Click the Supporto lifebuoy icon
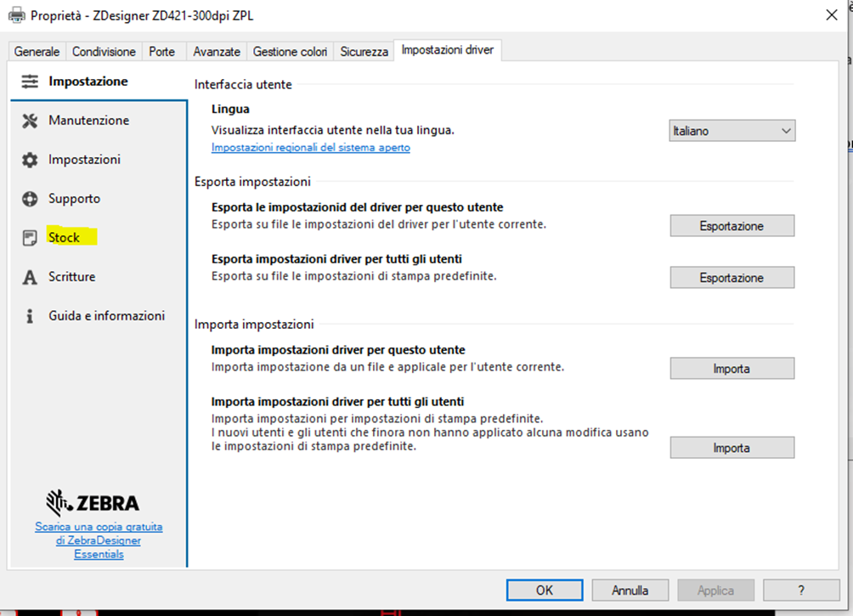This screenshot has width=853, height=616. (x=30, y=199)
